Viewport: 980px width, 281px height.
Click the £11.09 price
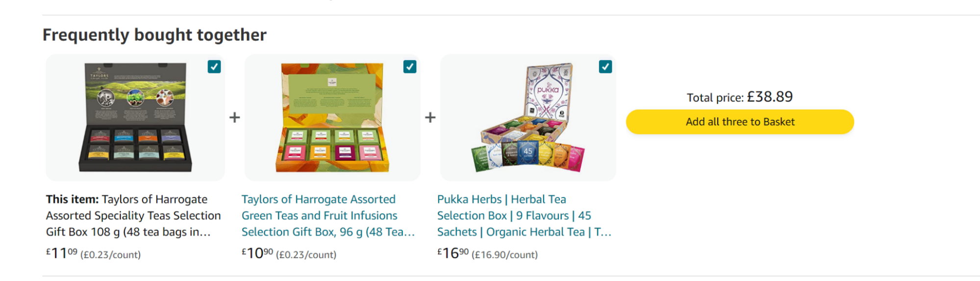click(x=62, y=253)
